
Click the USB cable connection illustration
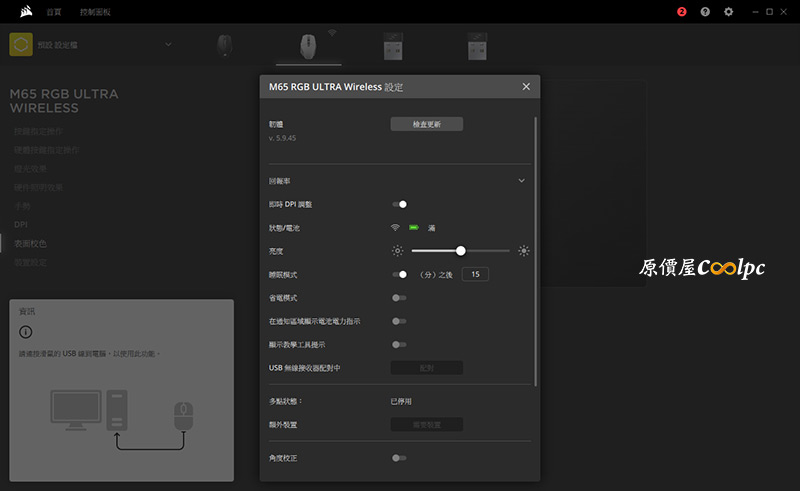point(121,420)
